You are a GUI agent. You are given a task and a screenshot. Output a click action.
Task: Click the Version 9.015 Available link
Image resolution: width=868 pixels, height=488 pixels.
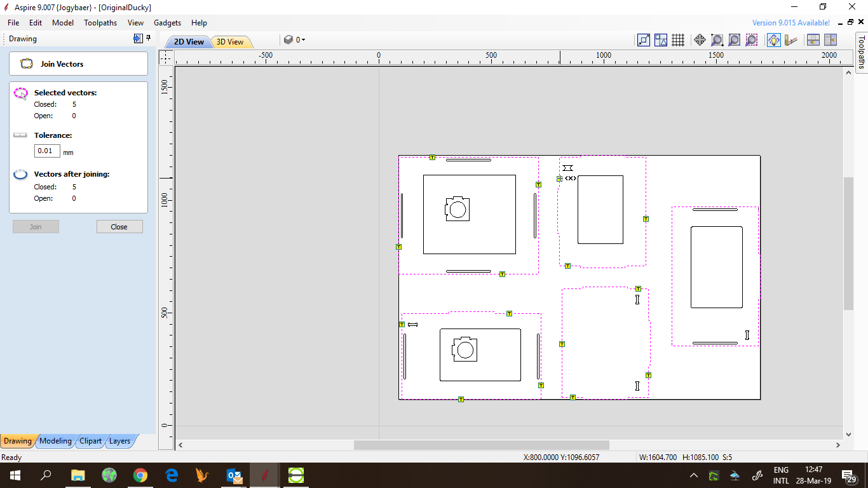tap(791, 23)
